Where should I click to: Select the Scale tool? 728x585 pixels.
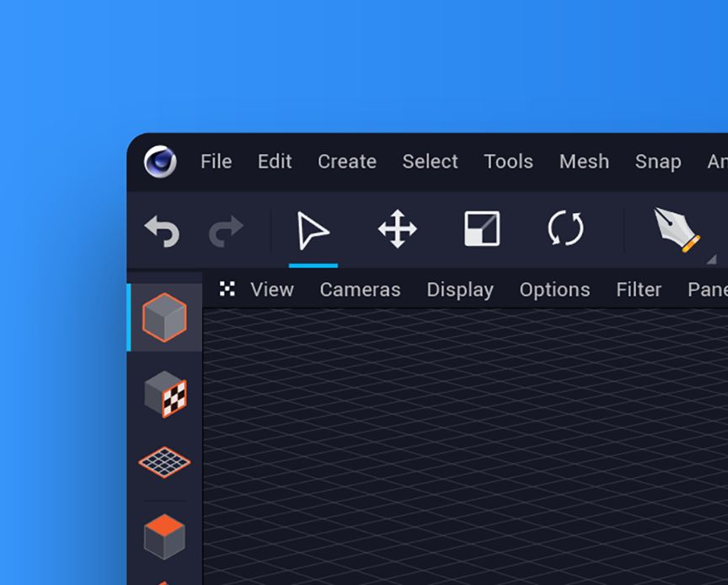(x=483, y=228)
